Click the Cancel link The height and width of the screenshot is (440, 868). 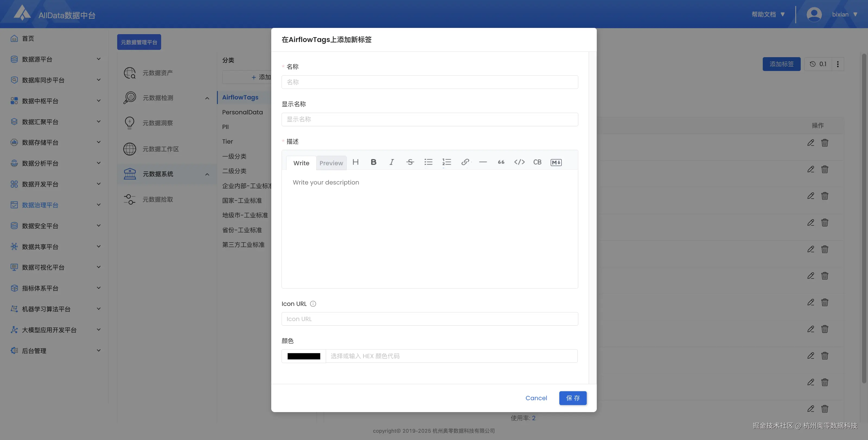point(536,398)
